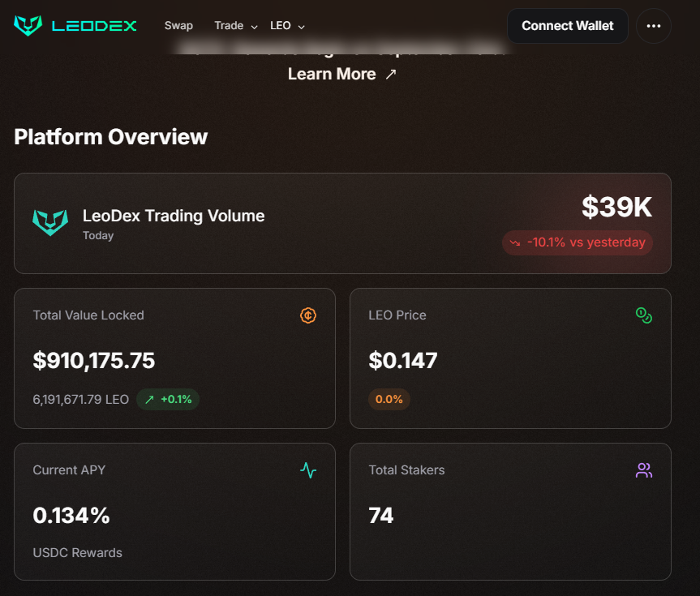Click the orange coin icon on TVL card

[308, 315]
